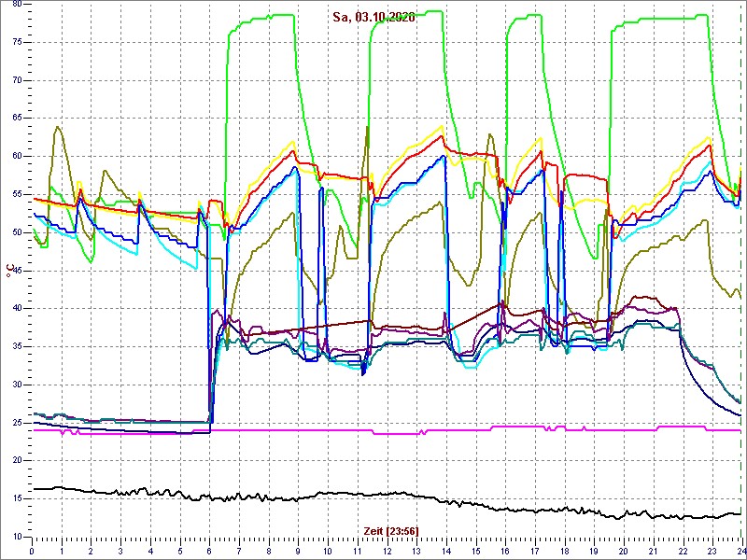
Task: Click hour 6 on the time axis
Action: point(209,550)
